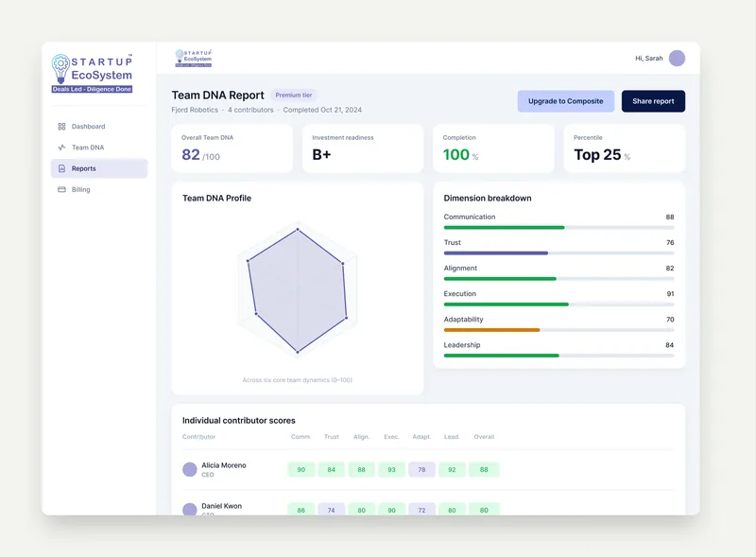Click the Startup EcoSystem sidebar logo
The height and width of the screenshot is (557, 756).
(x=92, y=74)
